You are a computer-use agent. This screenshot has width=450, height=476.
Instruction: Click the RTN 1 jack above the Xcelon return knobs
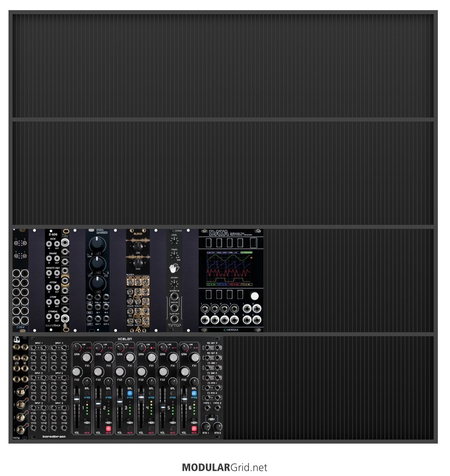pyautogui.click(x=207, y=408)
